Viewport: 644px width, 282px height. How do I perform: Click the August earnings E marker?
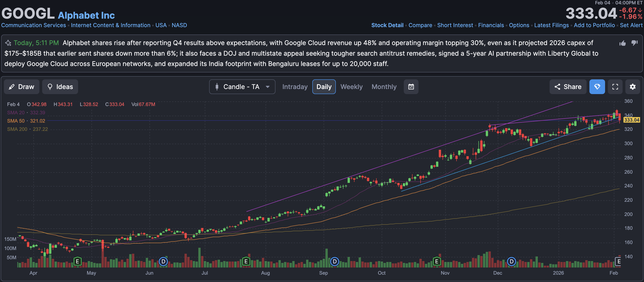coord(246,261)
